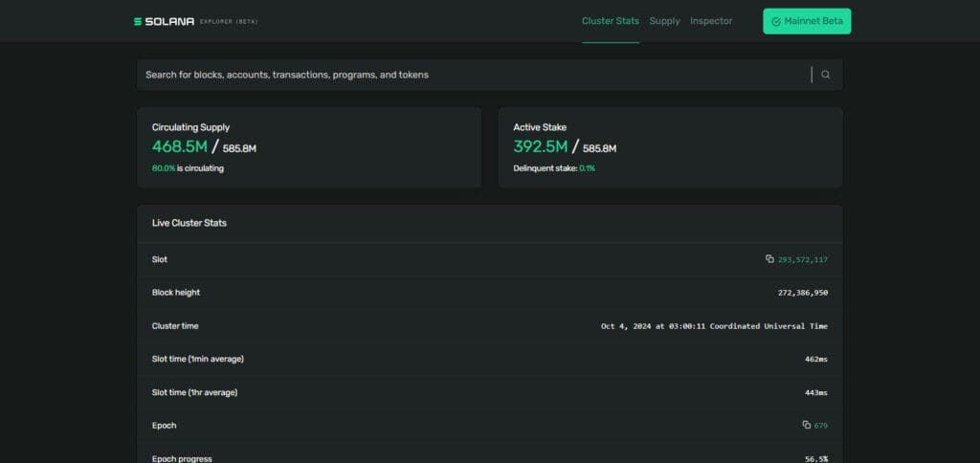Click the Mainnet Beta cluster button
This screenshot has width=980, height=463.
pyautogui.click(x=807, y=21)
